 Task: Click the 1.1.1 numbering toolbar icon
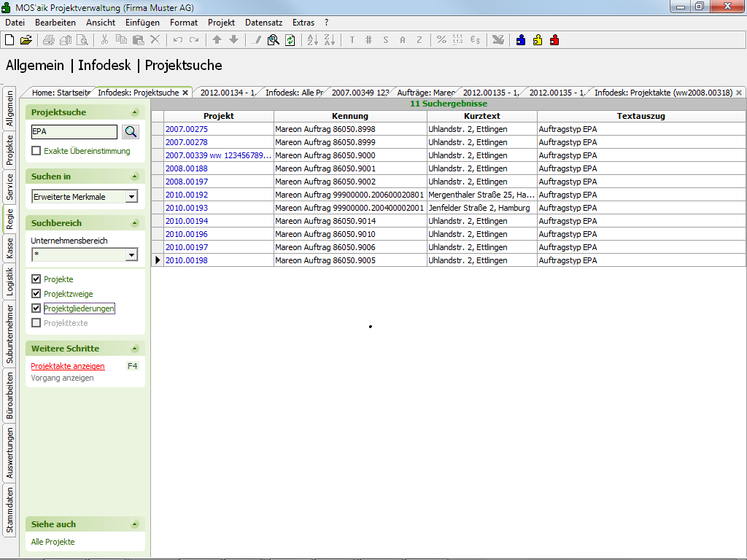coord(458,40)
